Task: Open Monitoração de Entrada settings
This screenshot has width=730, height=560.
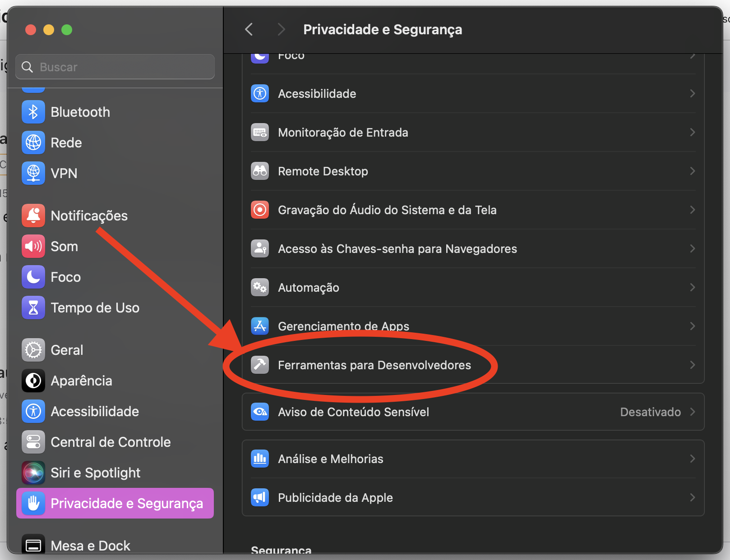Action: click(x=343, y=133)
